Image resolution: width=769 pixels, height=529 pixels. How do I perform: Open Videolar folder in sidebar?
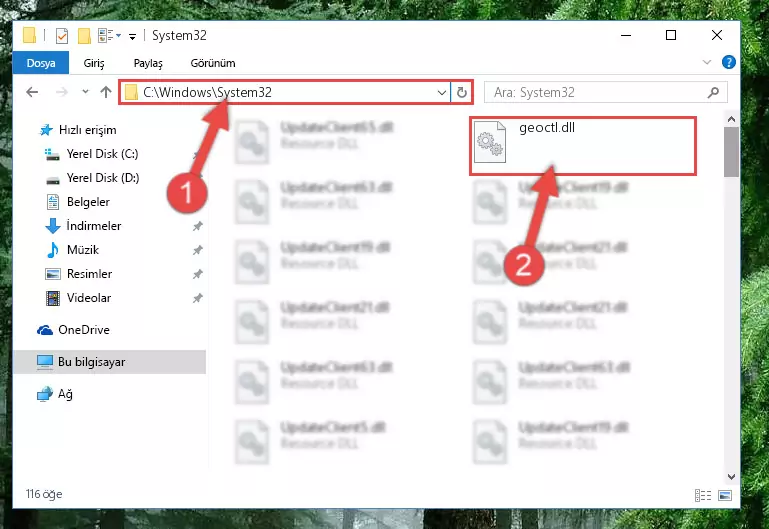point(89,298)
